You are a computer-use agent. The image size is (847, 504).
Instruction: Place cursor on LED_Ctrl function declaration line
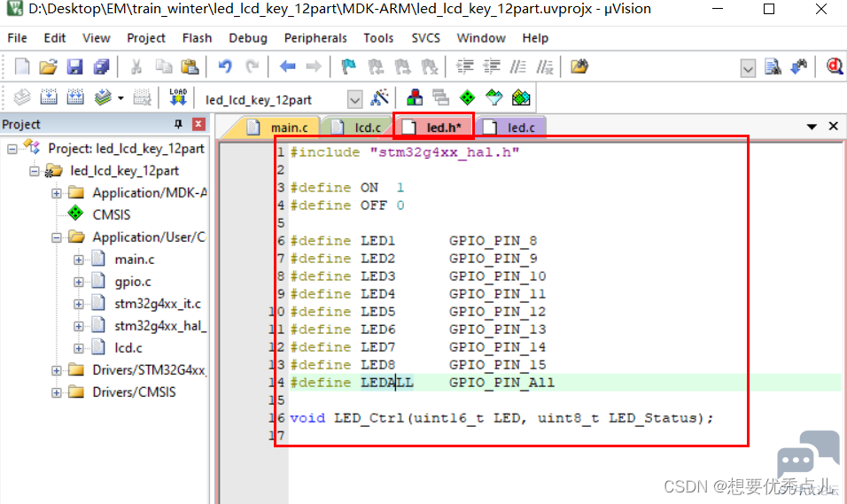[x=501, y=418]
